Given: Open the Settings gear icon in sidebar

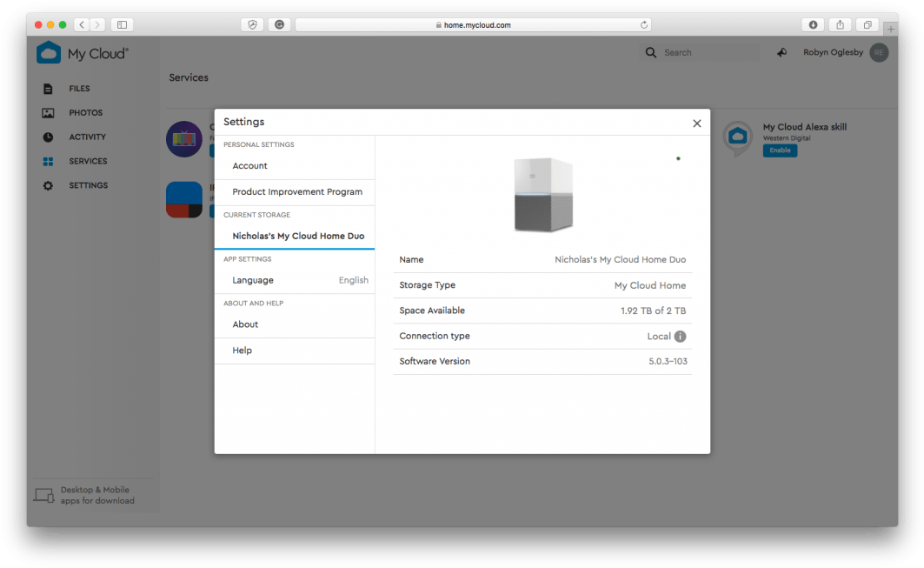Looking at the screenshot, I should 48,185.
